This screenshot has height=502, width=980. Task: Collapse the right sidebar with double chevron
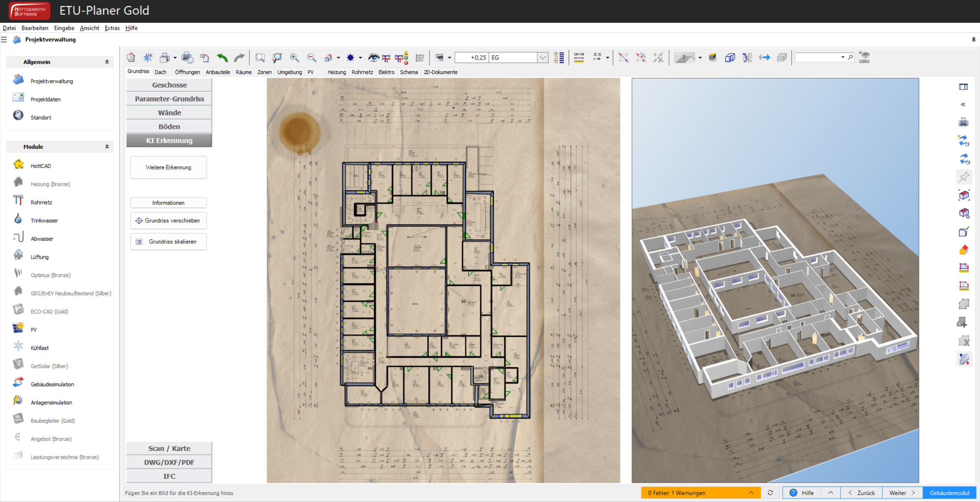point(964,105)
